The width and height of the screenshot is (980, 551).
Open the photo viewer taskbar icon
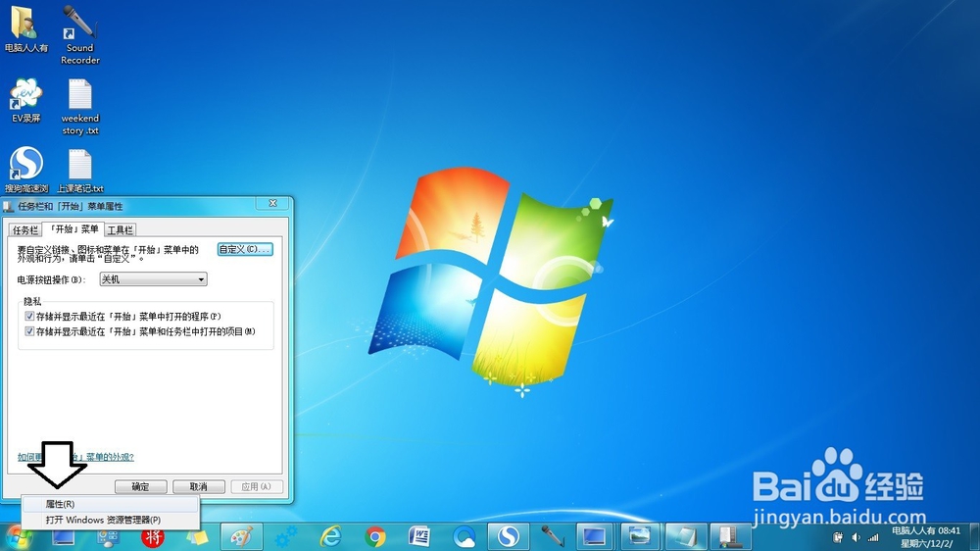click(640, 536)
